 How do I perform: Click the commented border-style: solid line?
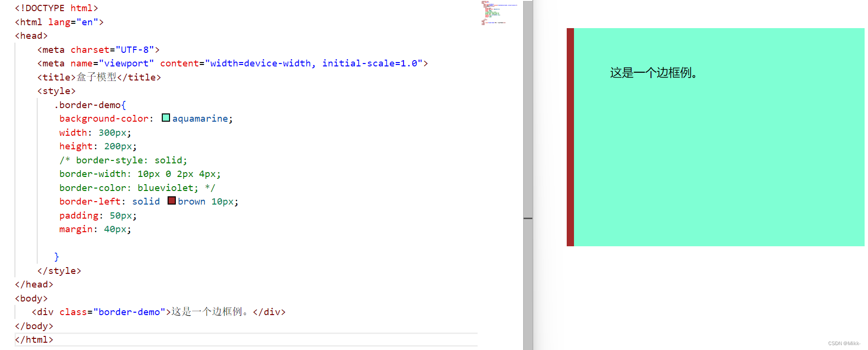[x=123, y=160]
